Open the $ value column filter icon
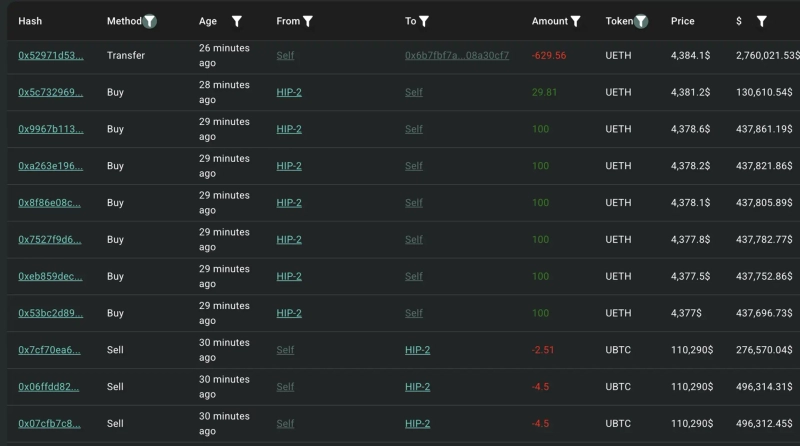800x446 pixels. 761,21
